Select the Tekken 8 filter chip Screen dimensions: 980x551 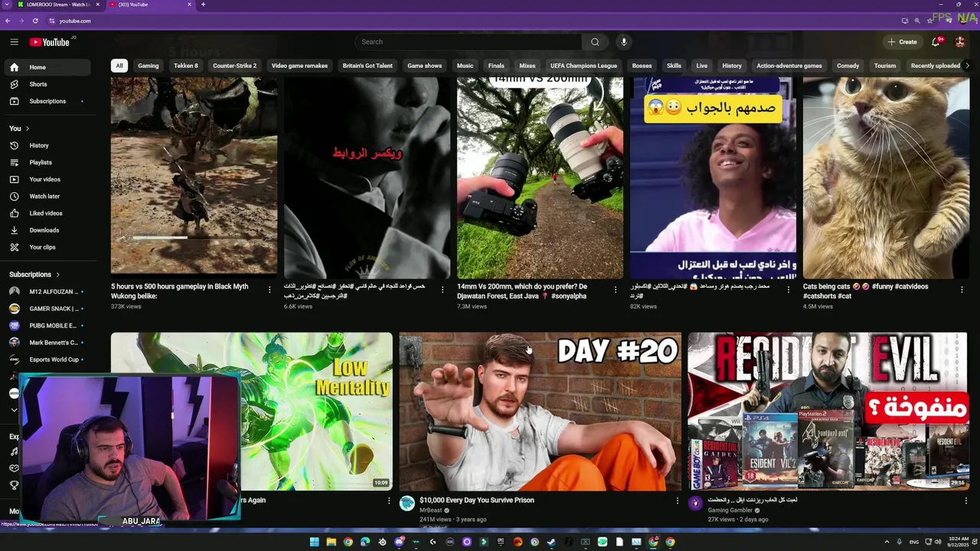coord(186,66)
